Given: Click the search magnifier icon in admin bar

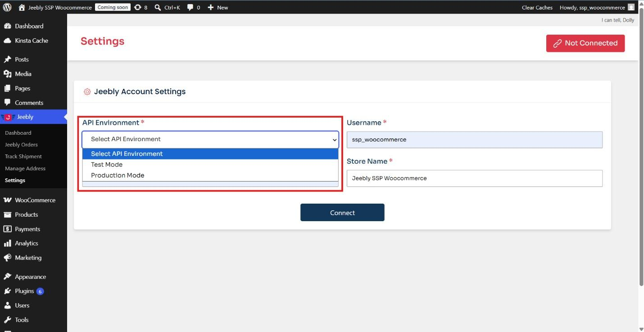Looking at the screenshot, I should 158,7.
